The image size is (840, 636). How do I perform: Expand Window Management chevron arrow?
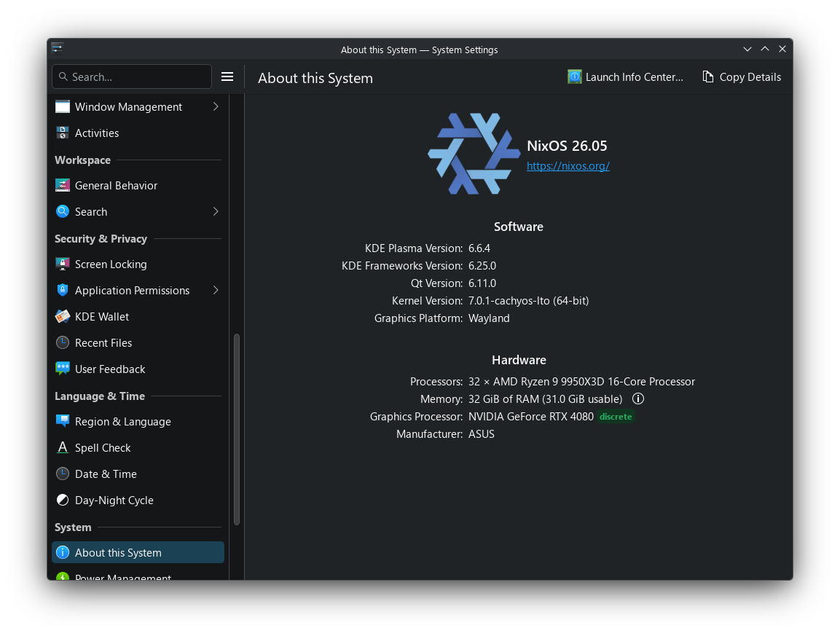[216, 106]
